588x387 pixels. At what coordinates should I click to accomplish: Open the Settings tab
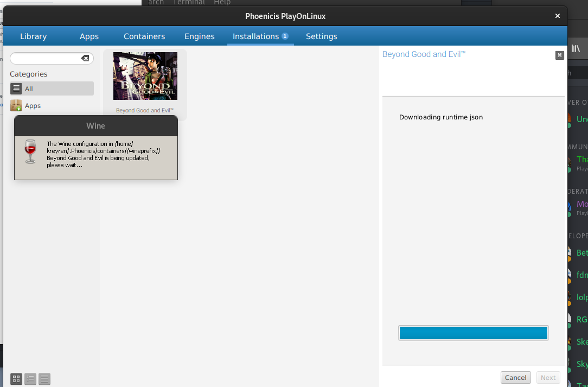pyautogui.click(x=321, y=36)
